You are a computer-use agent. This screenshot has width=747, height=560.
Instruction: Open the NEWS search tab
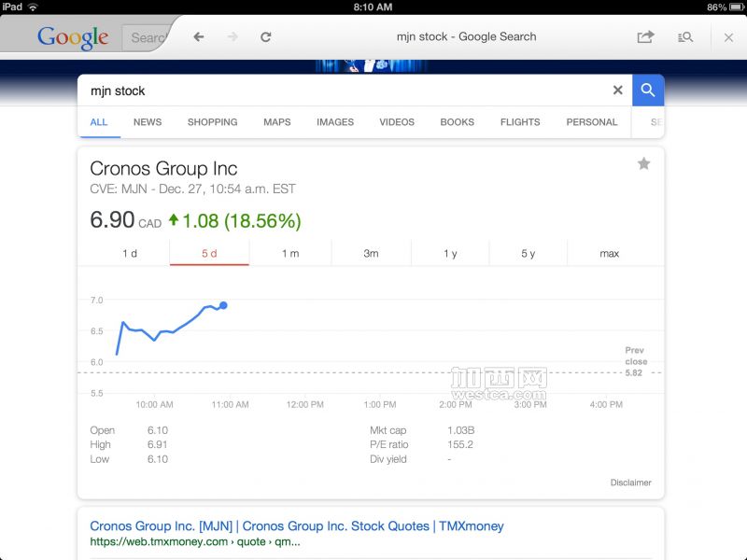point(148,122)
